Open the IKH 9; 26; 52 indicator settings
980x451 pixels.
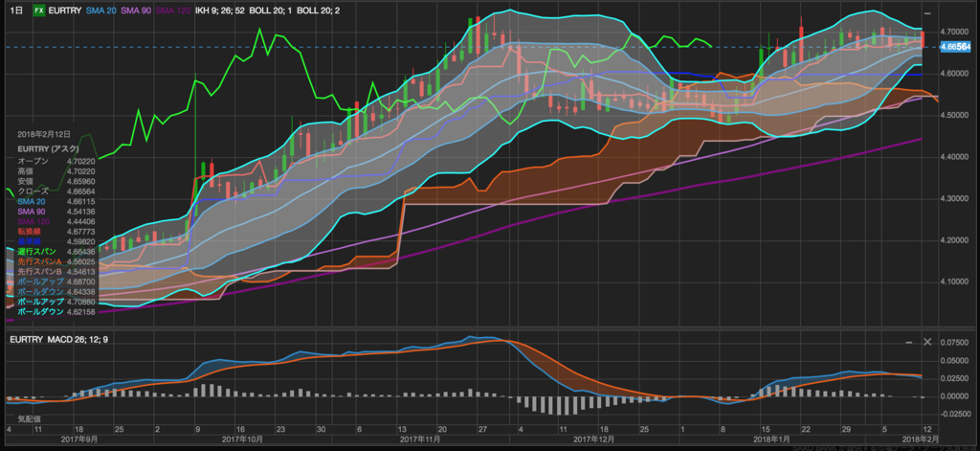pos(221,11)
